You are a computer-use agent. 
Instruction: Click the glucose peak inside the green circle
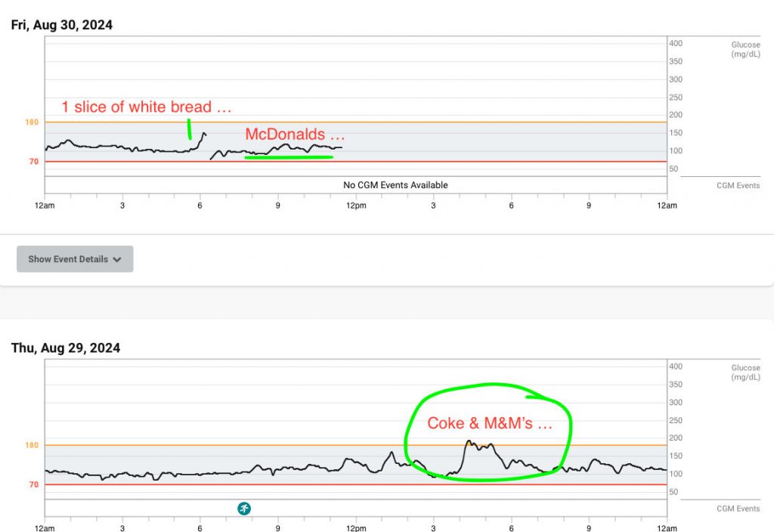(469, 442)
